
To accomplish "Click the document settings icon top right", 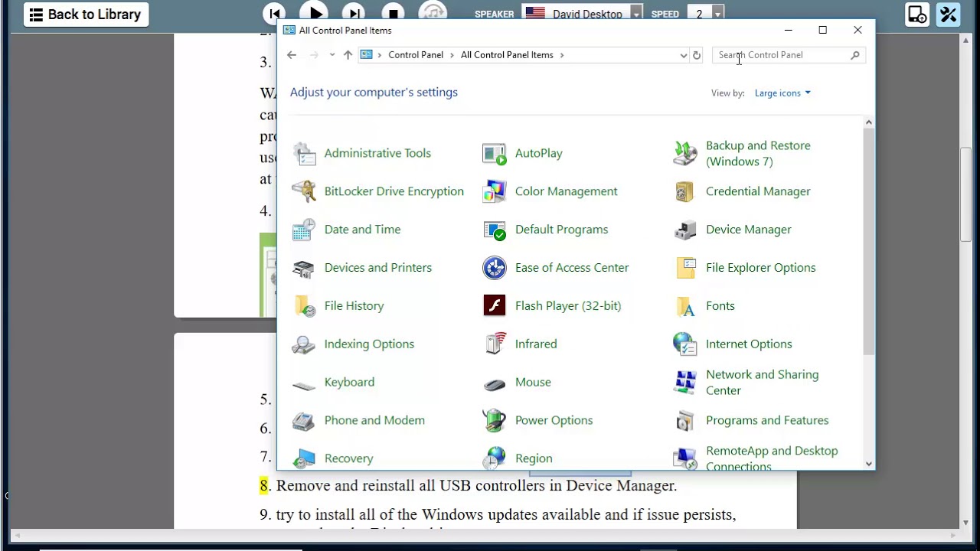I will [916, 15].
